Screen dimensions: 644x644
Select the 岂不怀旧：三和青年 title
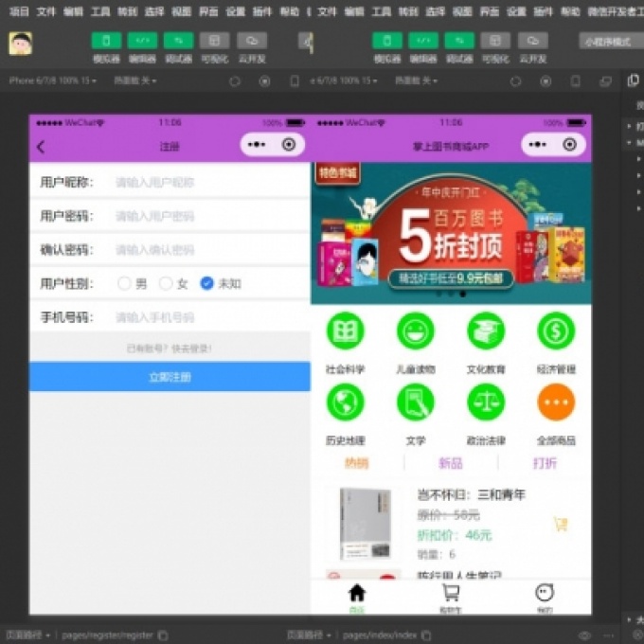471,495
